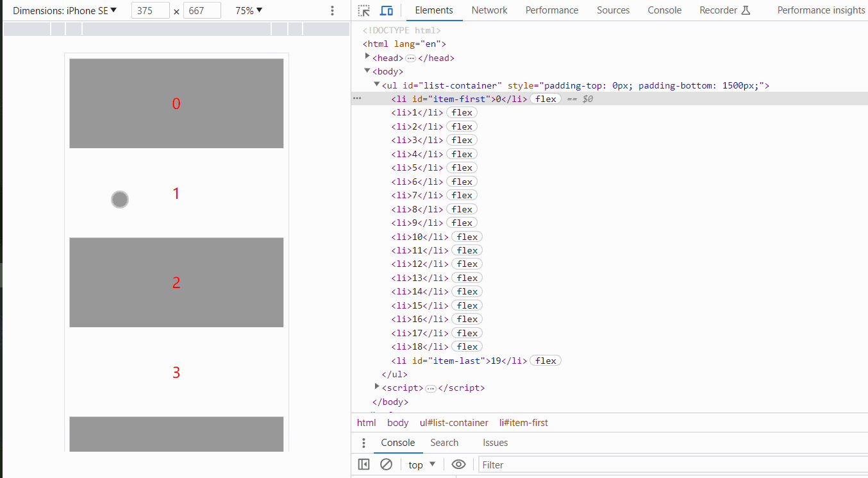Expand collapsed head contents ellipsis
Image resolution: width=868 pixels, height=478 pixels.
tap(411, 58)
